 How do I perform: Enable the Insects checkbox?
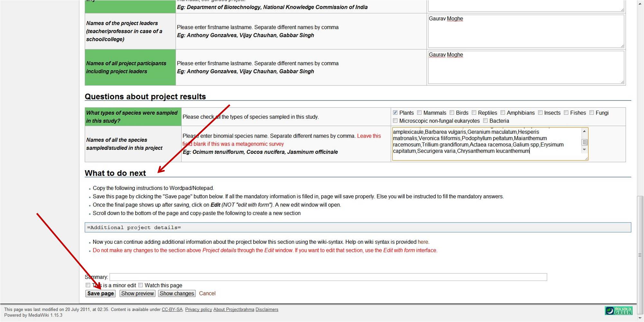point(540,113)
